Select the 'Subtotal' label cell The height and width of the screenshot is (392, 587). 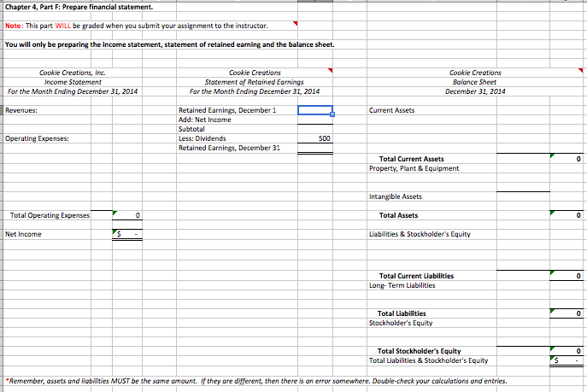click(x=237, y=129)
